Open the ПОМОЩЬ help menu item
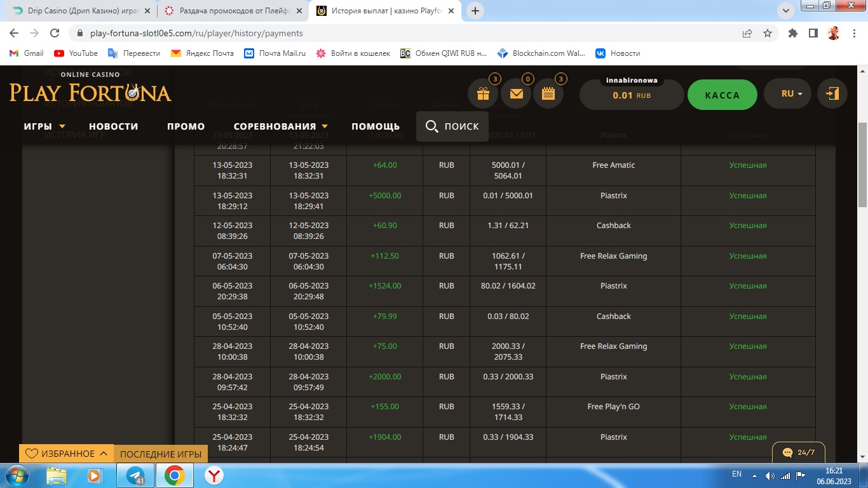 pyautogui.click(x=376, y=126)
